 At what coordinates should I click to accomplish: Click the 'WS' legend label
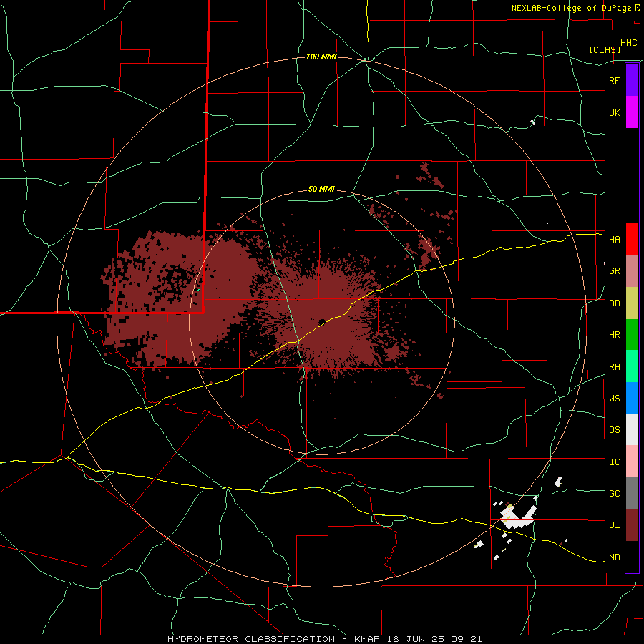tap(614, 398)
